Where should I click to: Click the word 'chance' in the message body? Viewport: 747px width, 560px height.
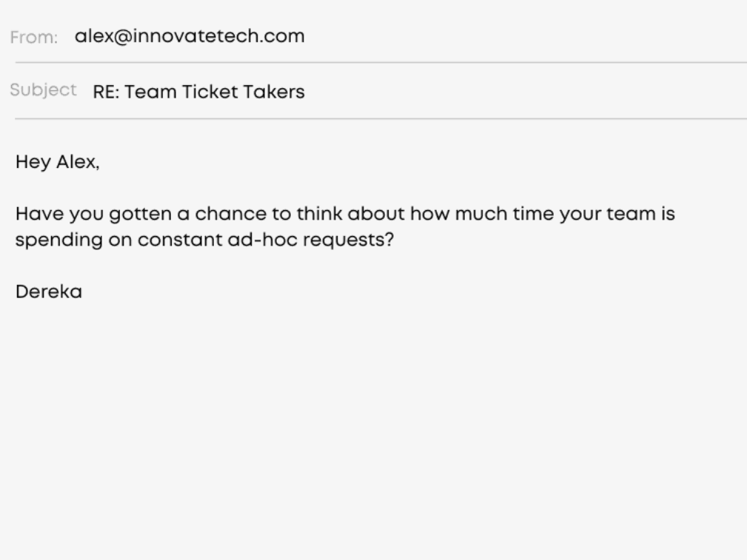pos(230,214)
